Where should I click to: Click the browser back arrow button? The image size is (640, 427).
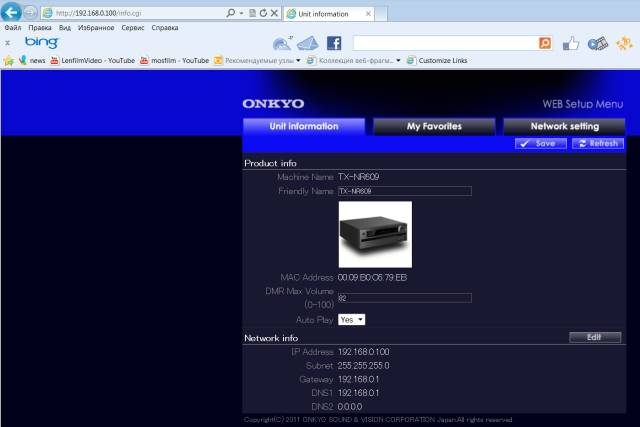tap(11, 12)
